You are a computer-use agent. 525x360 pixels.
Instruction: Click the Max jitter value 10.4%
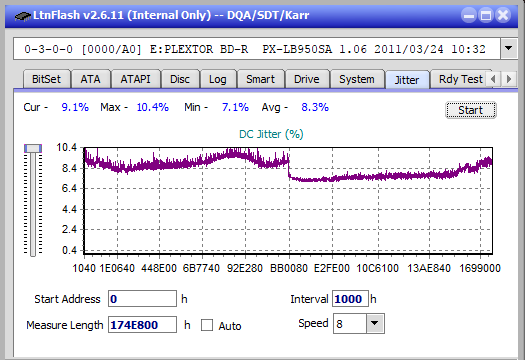(153, 107)
